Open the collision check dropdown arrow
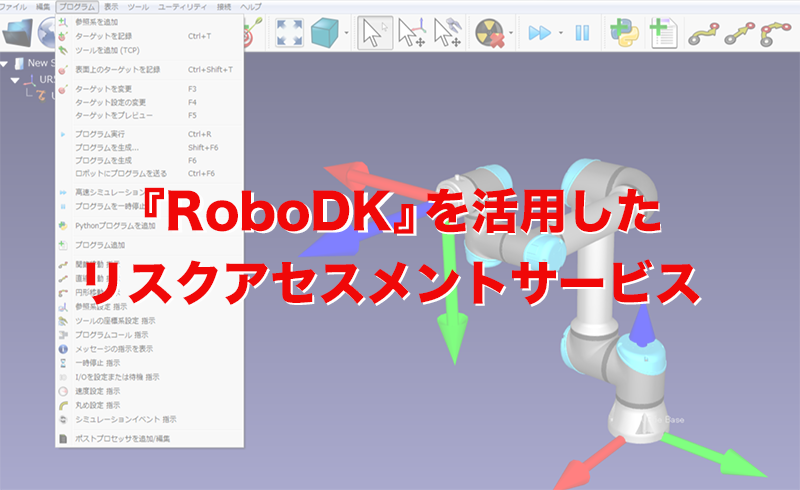 (511, 33)
